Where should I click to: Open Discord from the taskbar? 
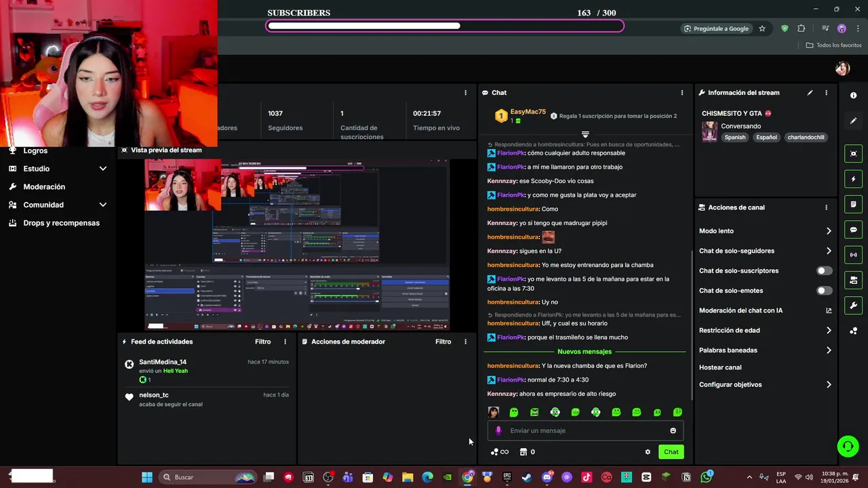tap(547, 477)
